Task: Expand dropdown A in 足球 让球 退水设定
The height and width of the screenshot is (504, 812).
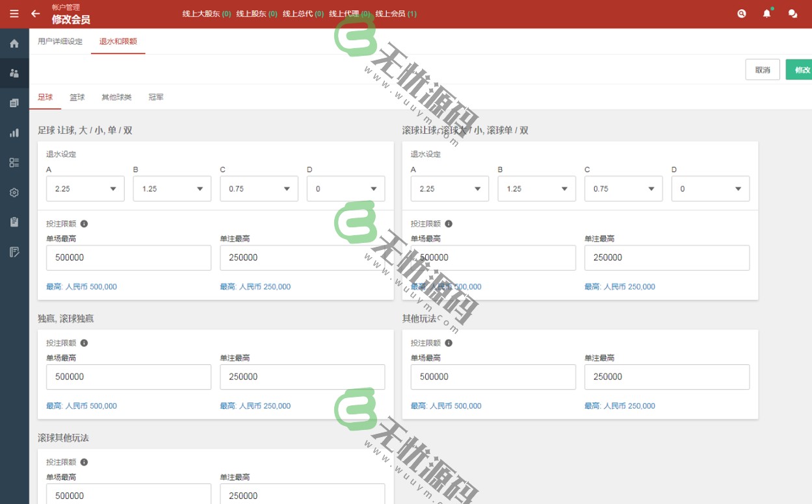Action: 85,189
